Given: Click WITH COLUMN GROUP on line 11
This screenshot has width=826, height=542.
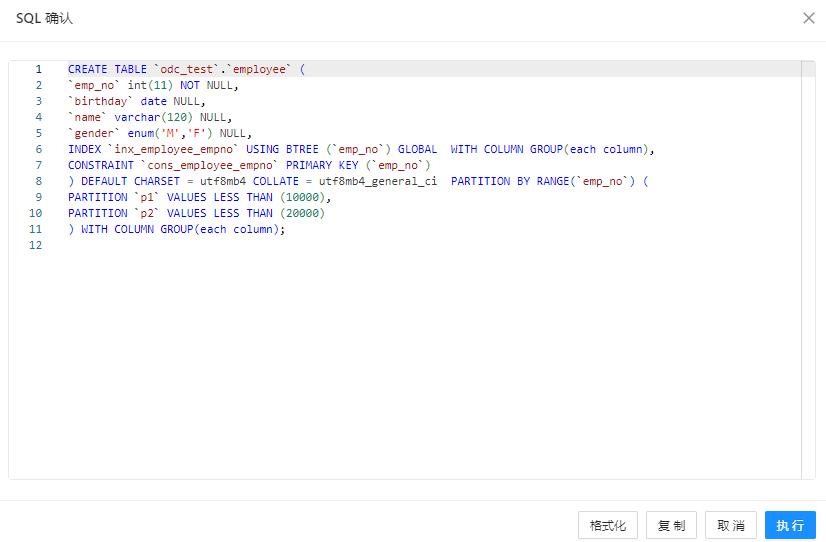Looking at the screenshot, I should click(x=137, y=230).
